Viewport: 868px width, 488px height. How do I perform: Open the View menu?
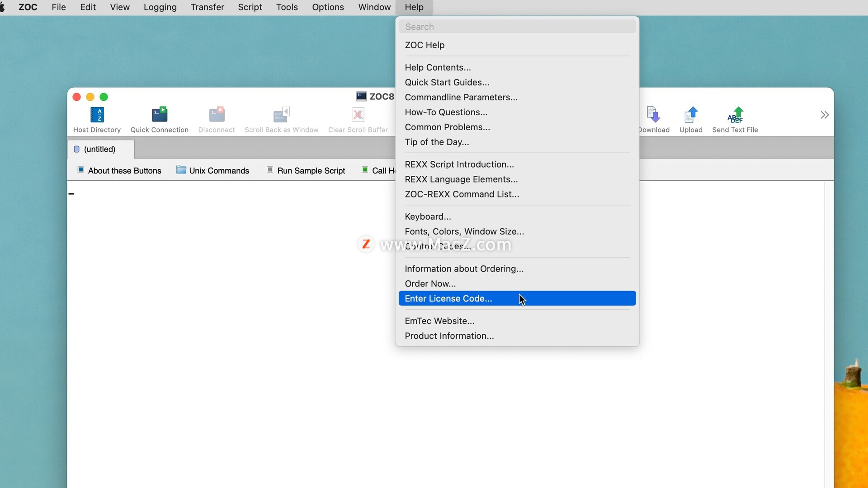pos(120,7)
